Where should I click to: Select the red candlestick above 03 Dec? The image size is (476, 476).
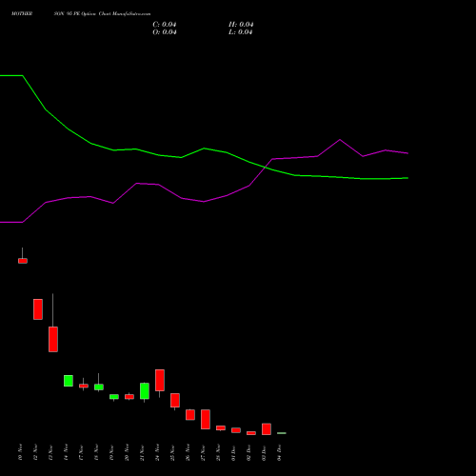pos(267,429)
